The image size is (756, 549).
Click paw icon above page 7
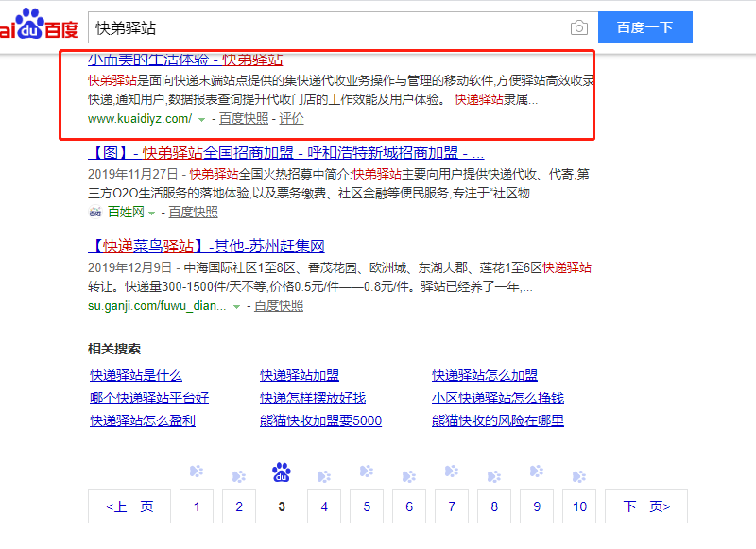point(452,471)
